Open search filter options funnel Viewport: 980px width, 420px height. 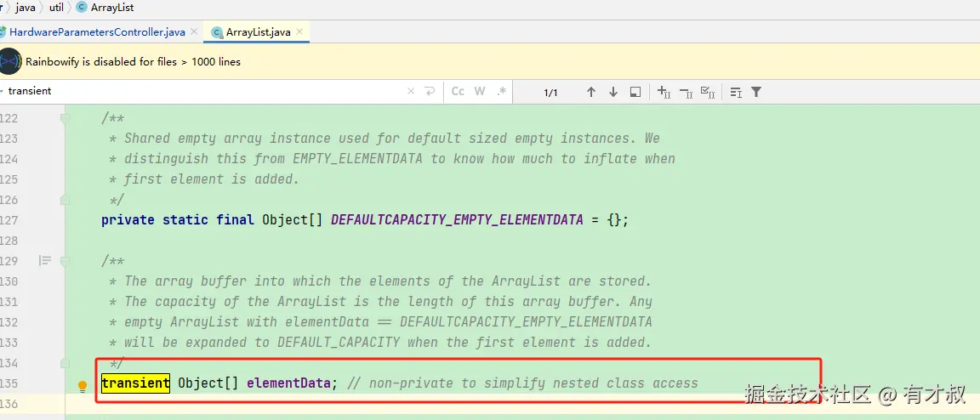756,92
